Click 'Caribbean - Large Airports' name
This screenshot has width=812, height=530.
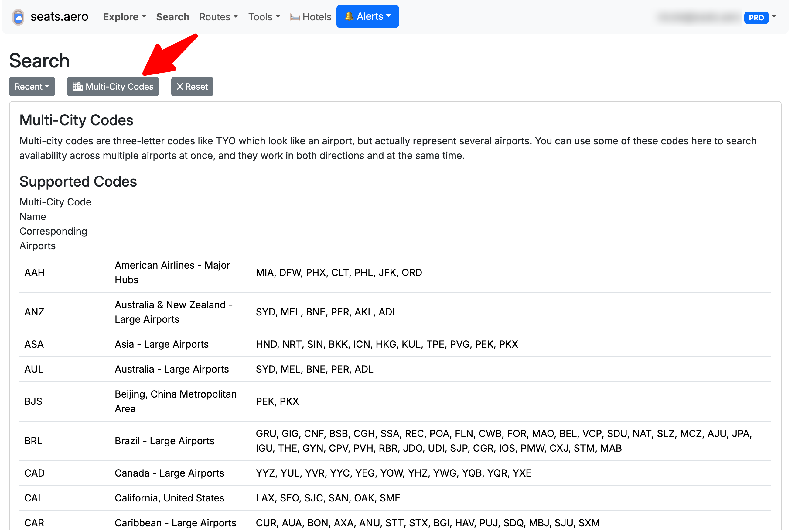[x=175, y=523]
